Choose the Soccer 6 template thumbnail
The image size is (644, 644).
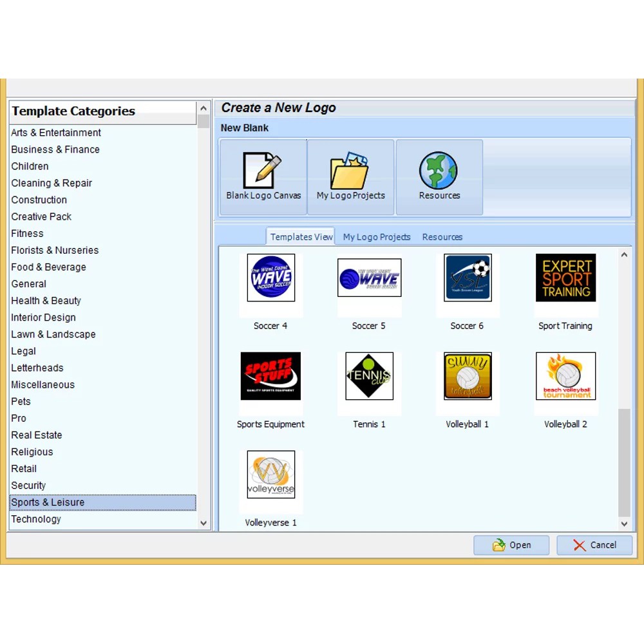pyautogui.click(x=468, y=278)
